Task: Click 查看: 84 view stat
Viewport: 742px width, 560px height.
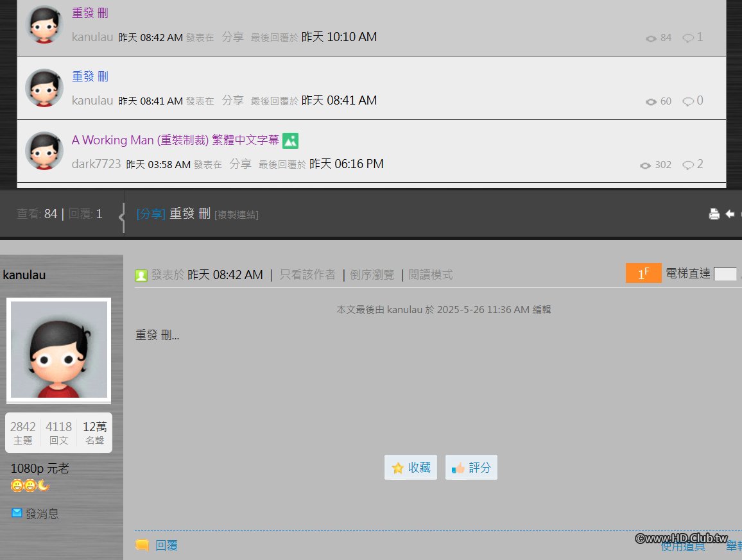Action: pos(37,214)
